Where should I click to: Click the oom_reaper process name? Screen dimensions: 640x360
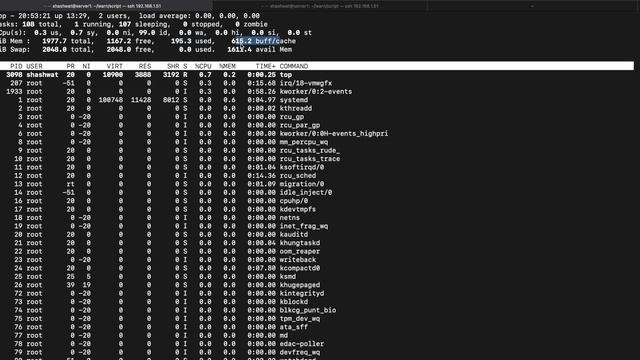300,251
